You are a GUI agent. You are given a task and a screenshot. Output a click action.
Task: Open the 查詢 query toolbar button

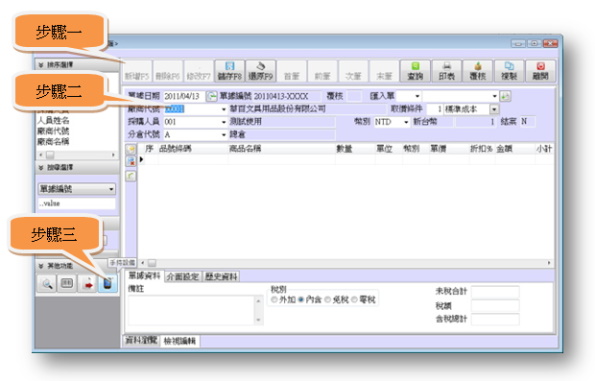(x=415, y=71)
